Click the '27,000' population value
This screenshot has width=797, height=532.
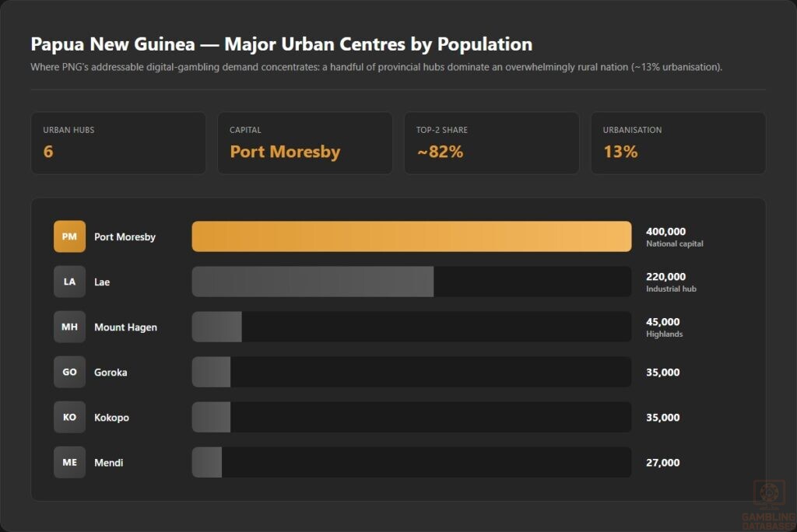click(x=663, y=463)
